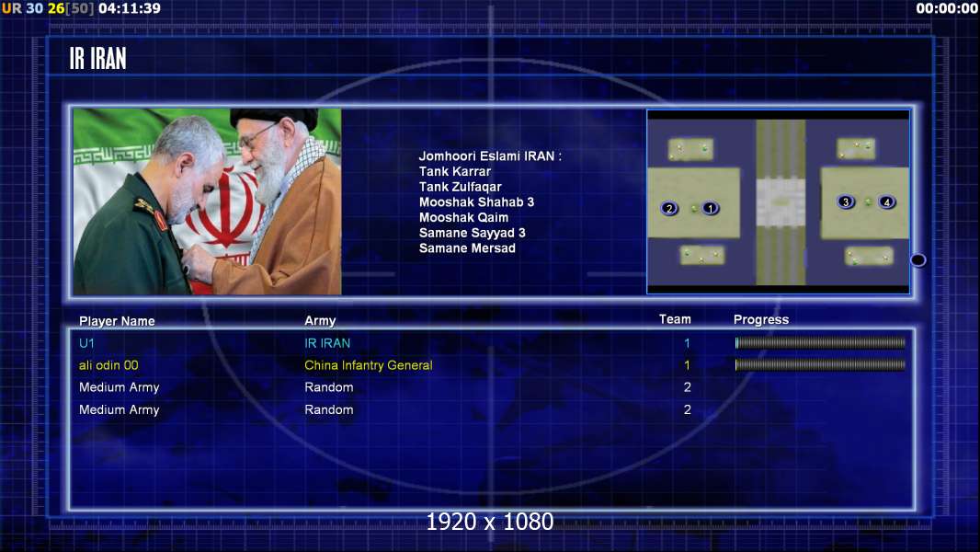Click the Progress column header
The image size is (980, 552).
coord(761,320)
